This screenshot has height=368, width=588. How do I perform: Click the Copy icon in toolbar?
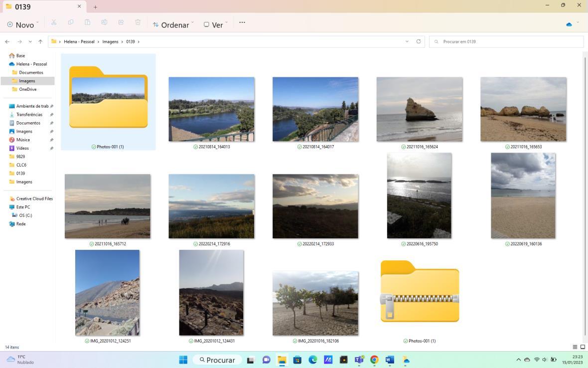70,22
